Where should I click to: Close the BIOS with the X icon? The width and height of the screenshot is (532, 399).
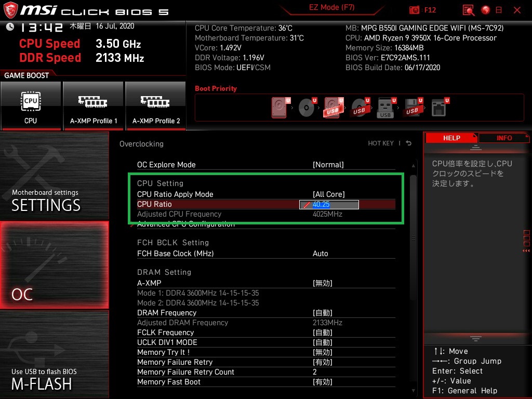click(x=517, y=10)
